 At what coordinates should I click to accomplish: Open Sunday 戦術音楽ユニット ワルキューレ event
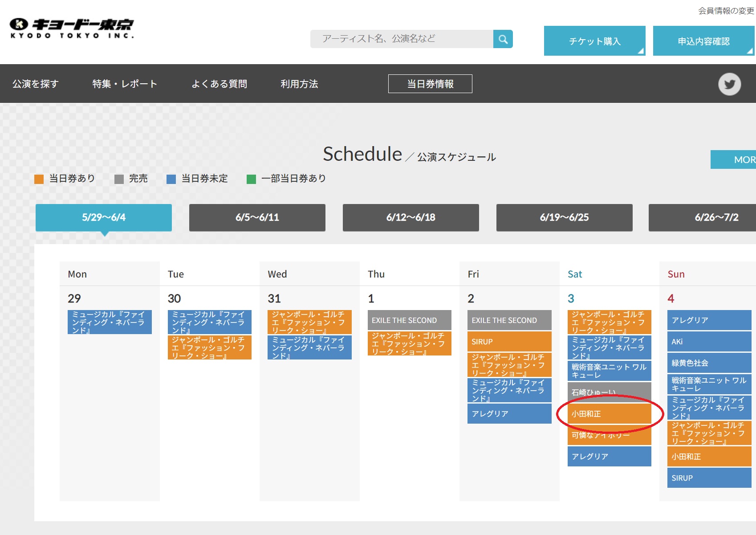(x=709, y=384)
